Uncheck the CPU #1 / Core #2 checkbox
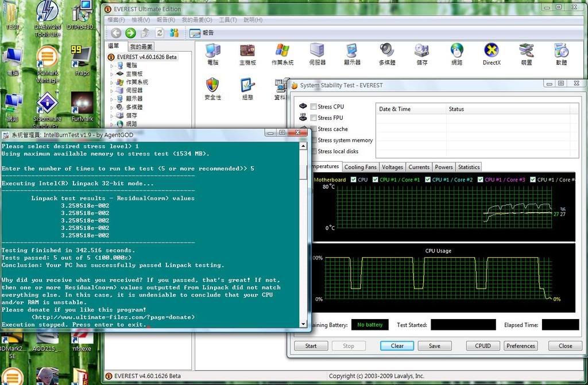Viewport: 588px width, 385px height. (427, 180)
